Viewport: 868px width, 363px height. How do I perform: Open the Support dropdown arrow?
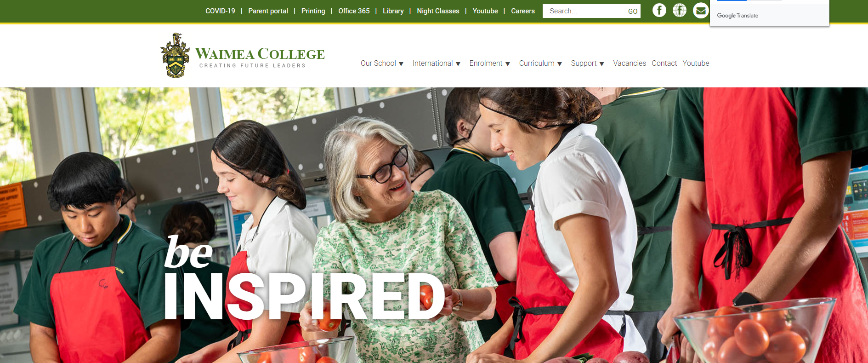click(x=602, y=64)
